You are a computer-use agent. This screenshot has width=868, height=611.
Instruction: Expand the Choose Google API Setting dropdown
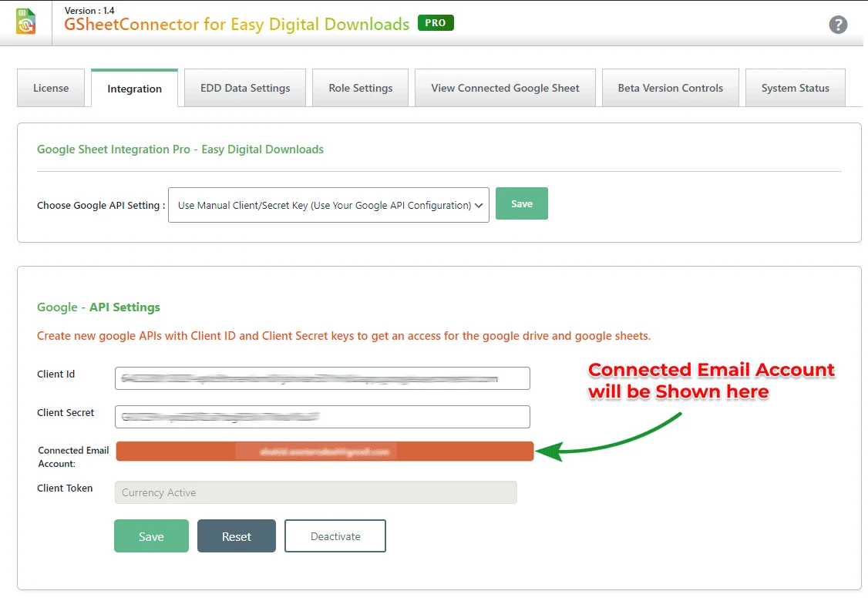pyautogui.click(x=328, y=206)
